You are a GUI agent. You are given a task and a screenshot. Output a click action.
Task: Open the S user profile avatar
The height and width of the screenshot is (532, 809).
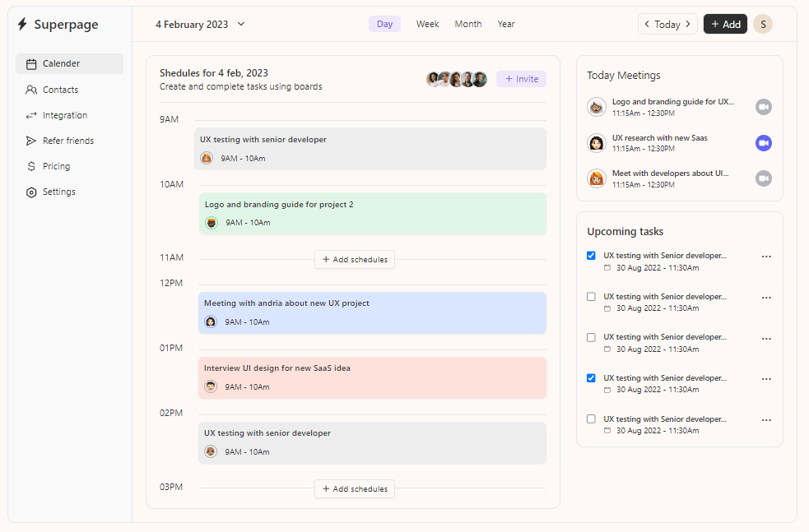click(763, 24)
